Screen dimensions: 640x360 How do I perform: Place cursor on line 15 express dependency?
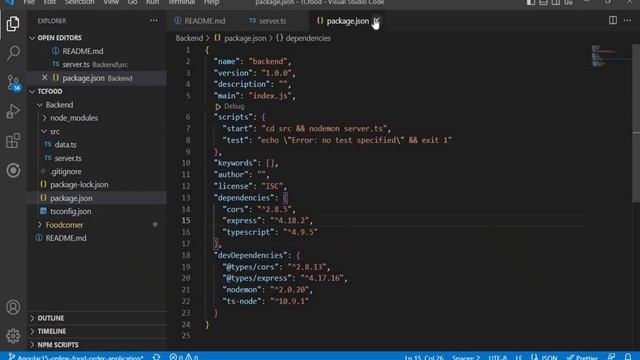click(267, 221)
